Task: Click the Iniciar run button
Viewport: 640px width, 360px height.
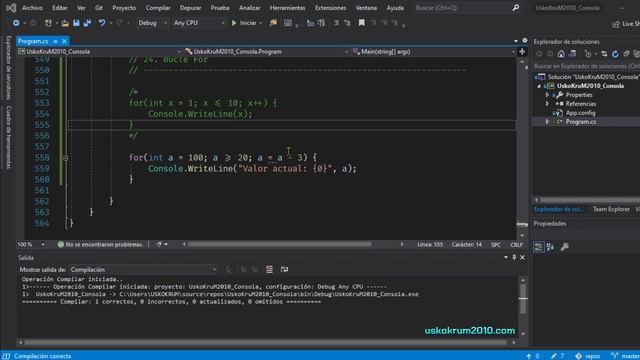Action: 244,23
